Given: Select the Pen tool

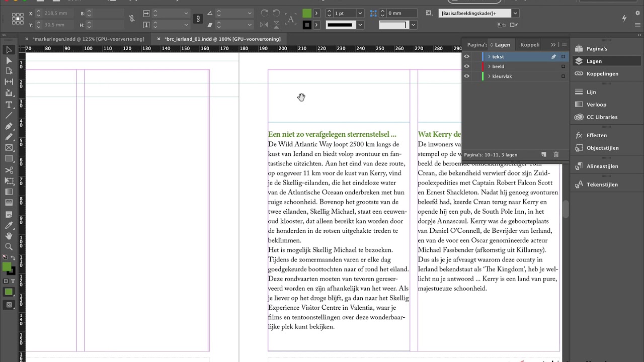Looking at the screenshot, I should click(x=9, y=126).
